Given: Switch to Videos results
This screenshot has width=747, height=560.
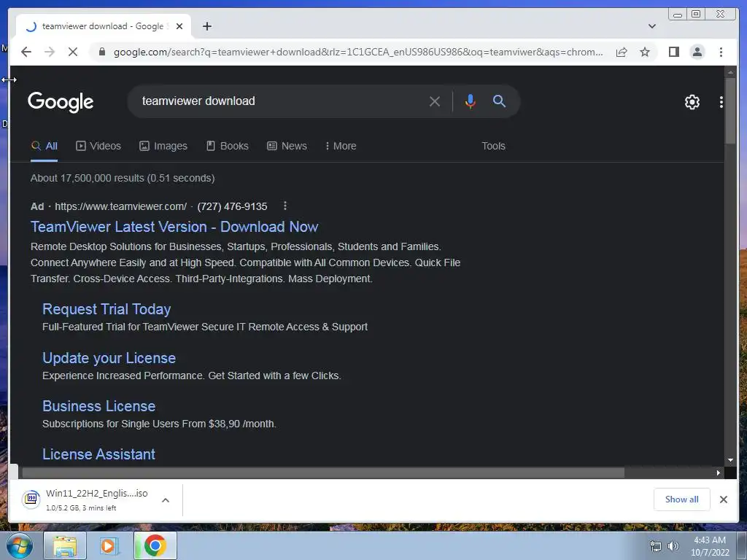Looking at the screenshot, I should point(98,146).
